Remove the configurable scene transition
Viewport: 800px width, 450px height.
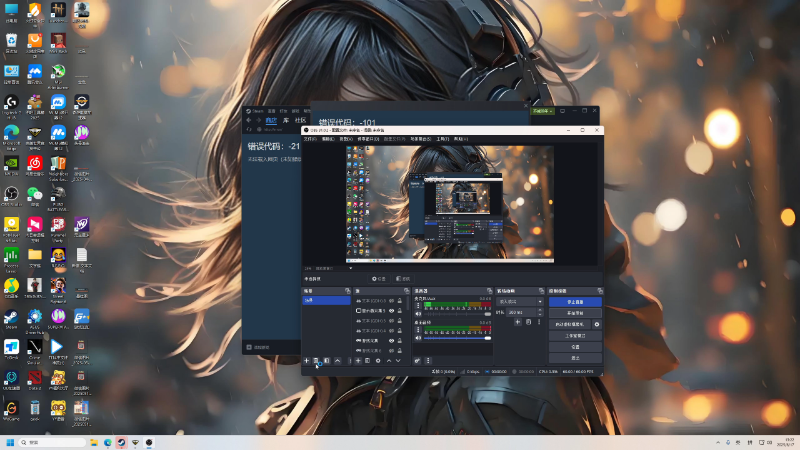point(529,322)
